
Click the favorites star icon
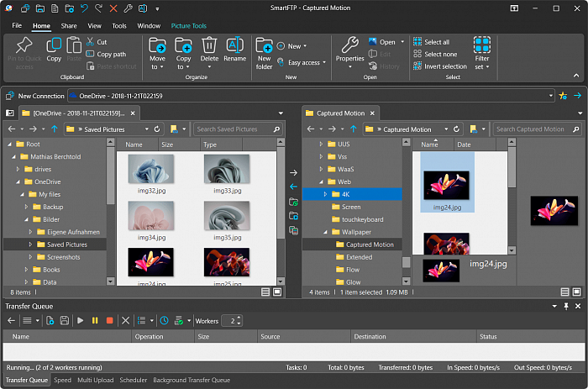[563, 96]
